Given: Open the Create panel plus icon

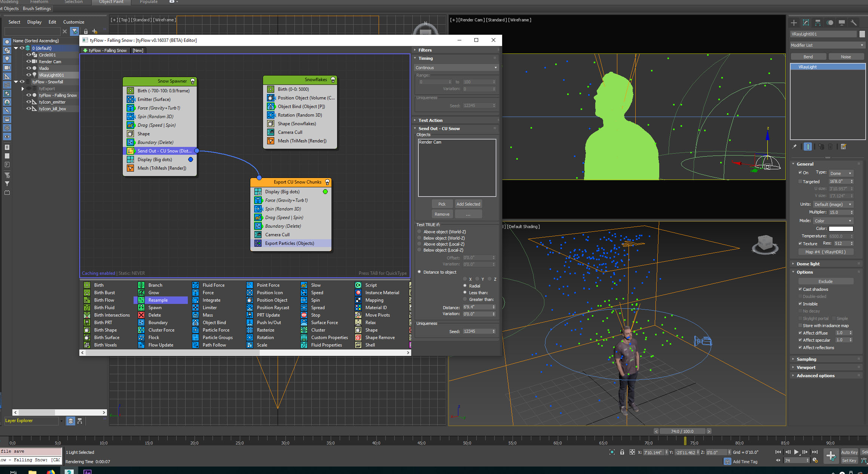Looking at the screenshot, I should [794, 23].
